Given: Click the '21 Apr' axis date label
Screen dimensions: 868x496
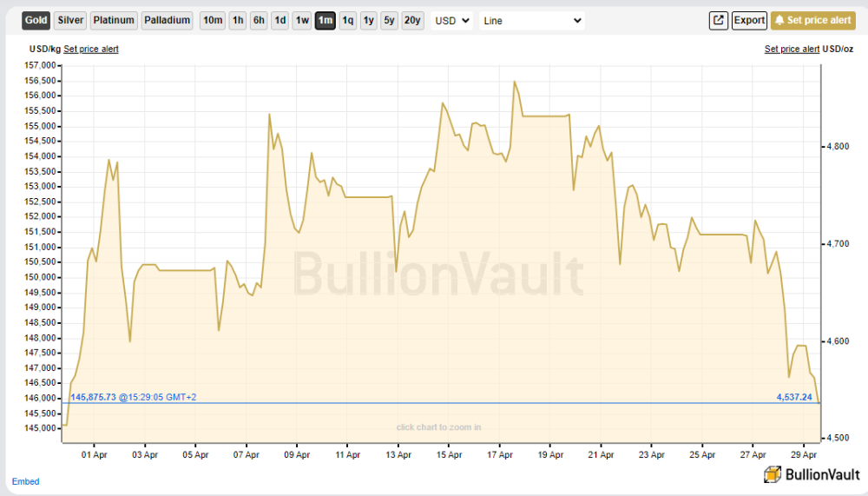Looking at the screenshot, I should [602, 455].
